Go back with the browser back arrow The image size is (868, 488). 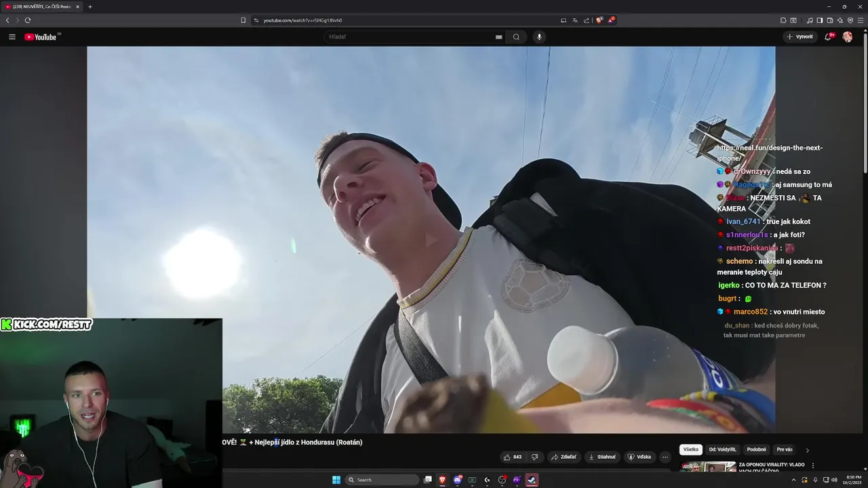[x=7, y=20]
